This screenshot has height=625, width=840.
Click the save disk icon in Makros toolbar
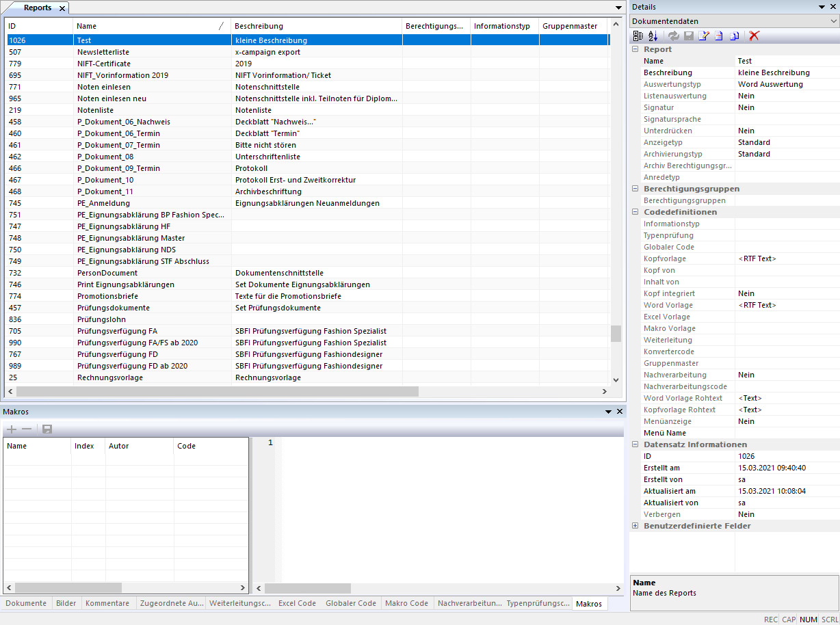(47, 429)
